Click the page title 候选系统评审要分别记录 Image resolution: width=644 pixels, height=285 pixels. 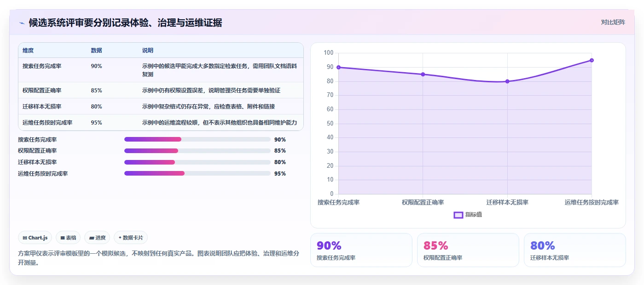click(x=125, y=23)
